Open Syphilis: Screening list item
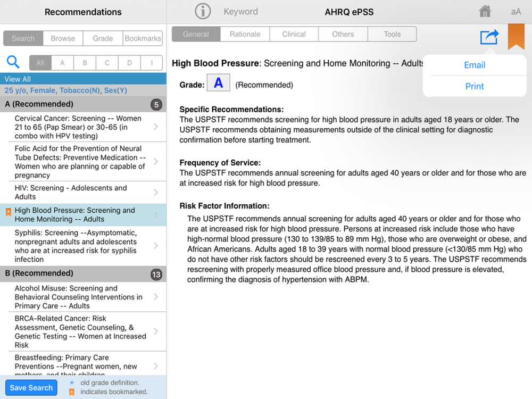This screenshot has height=399, width=532. coord(83,246)
